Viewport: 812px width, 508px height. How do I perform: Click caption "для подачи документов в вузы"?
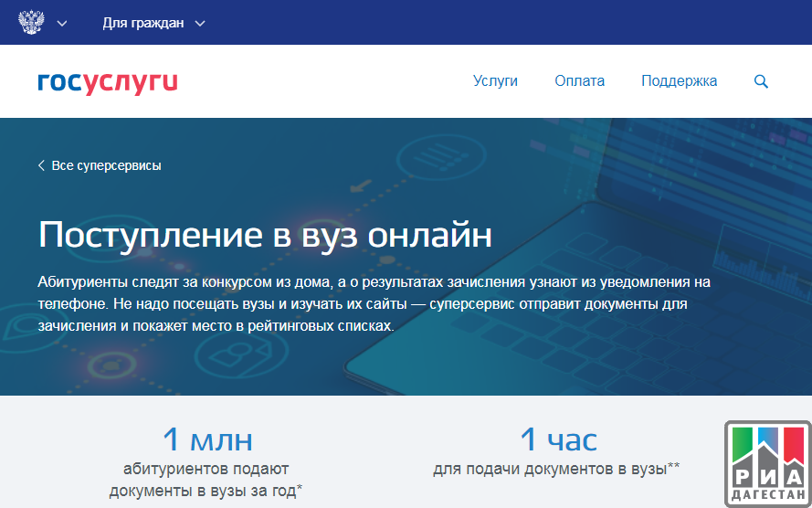click(556, 470)
